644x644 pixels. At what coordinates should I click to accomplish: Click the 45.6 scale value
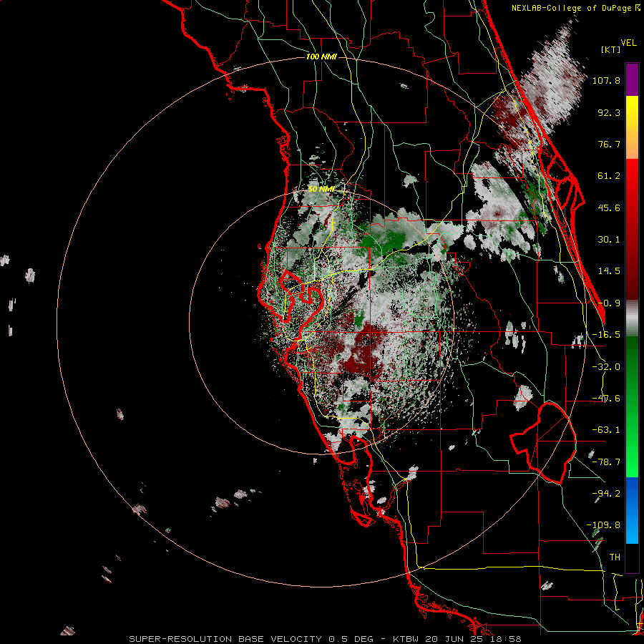click(609, 208)
